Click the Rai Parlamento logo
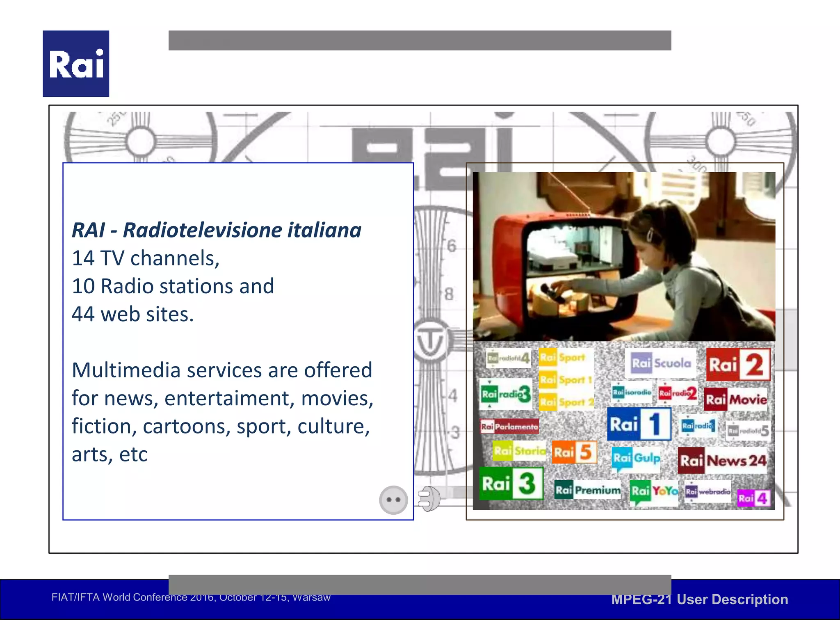 pyautogui.click(x=509, y=427)
